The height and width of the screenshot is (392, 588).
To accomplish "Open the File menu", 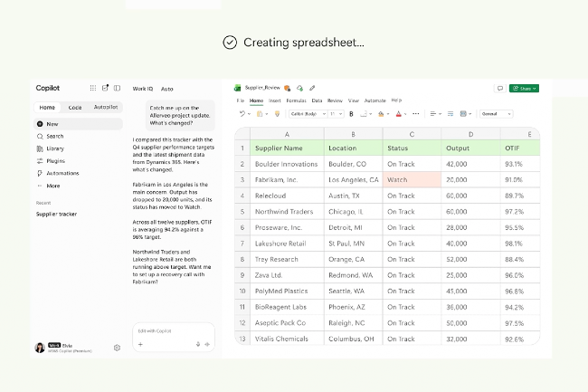I will point(241,100).
